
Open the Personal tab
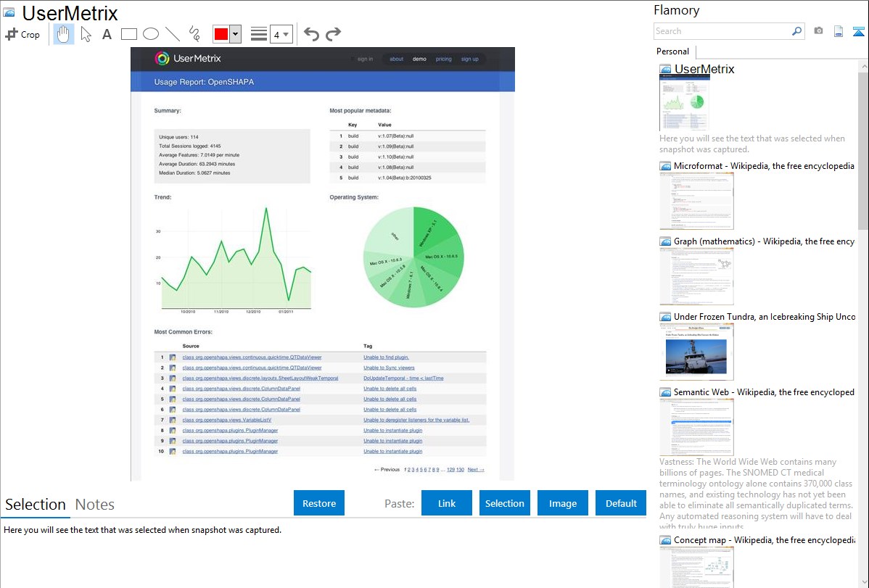click(x=672, y=51)
